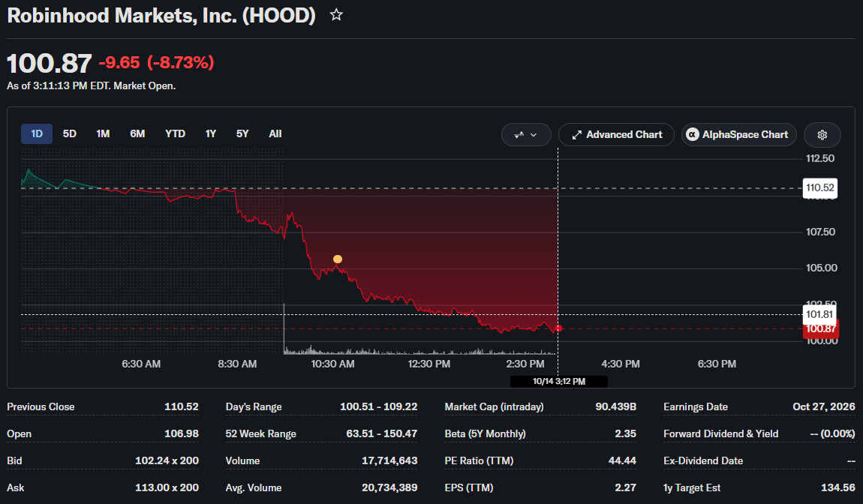Click the Beta (5Y Monthly) value 2.35
The image size is (863, 504).
pyautogui.click(x=625, y=433)
